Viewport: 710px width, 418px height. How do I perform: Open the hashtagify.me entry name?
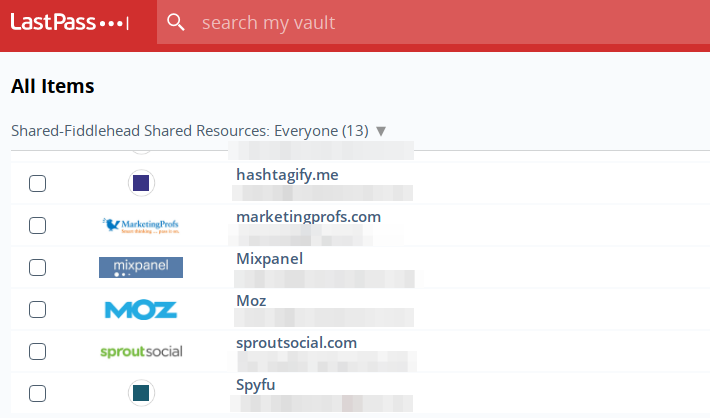(x=287, y=175)
